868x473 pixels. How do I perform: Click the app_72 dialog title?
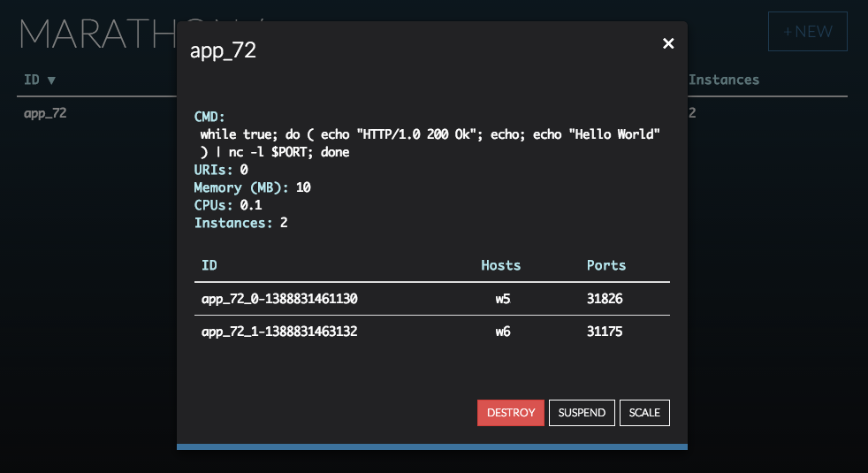(x=223, y=50)
